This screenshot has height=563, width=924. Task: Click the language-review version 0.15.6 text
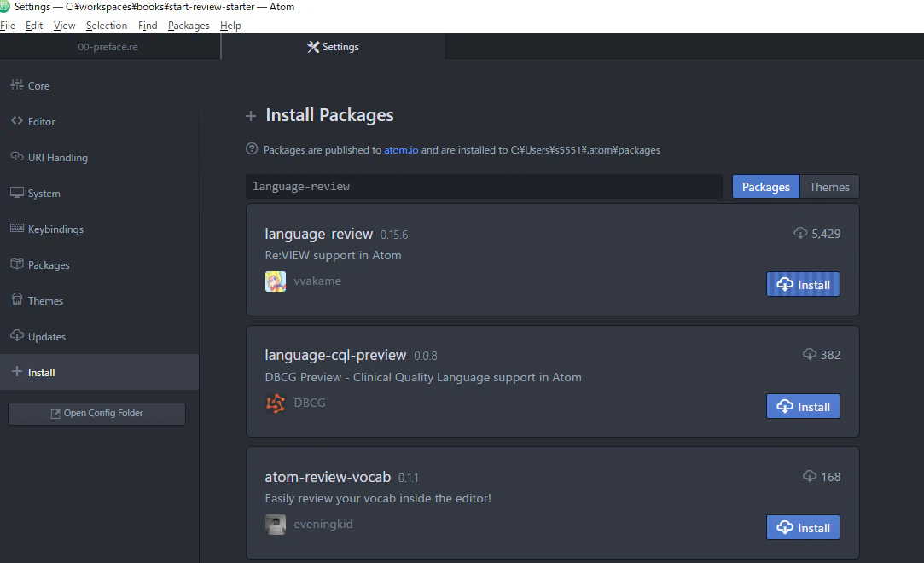[x=393, y=235]
